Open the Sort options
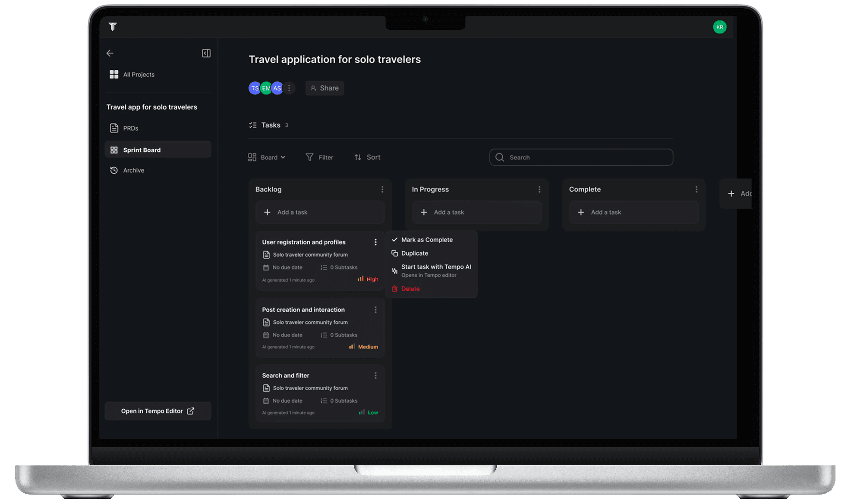The width and height of the screenshot is (851, 504). [367, 157]
